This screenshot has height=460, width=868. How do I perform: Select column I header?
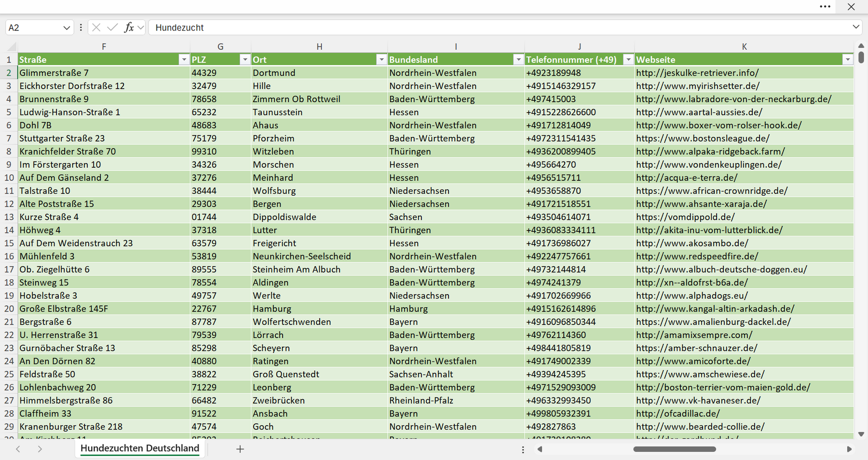point(456,47)
